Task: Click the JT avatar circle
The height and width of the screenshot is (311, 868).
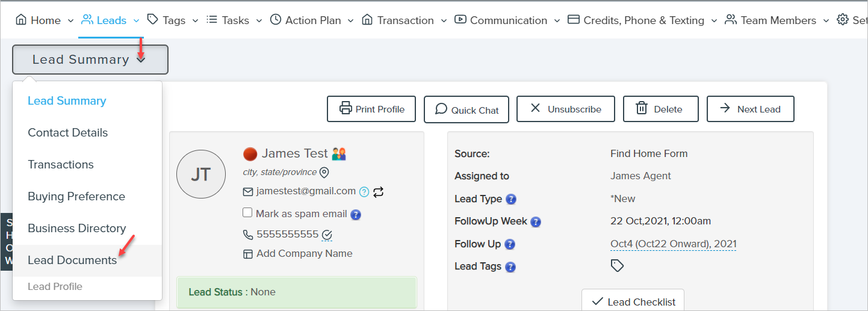Action: (x=201, y=174)
